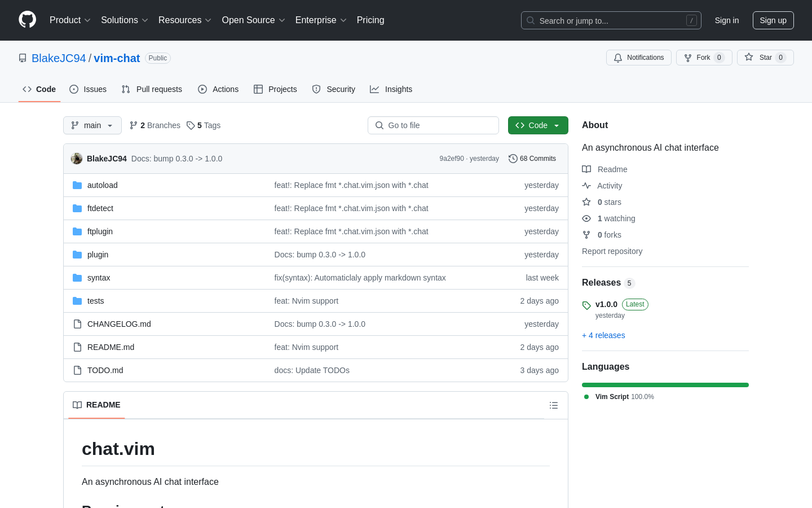Open the tests folder icon
Viewport: 812px width, 508px height.
tap(77, 301)
